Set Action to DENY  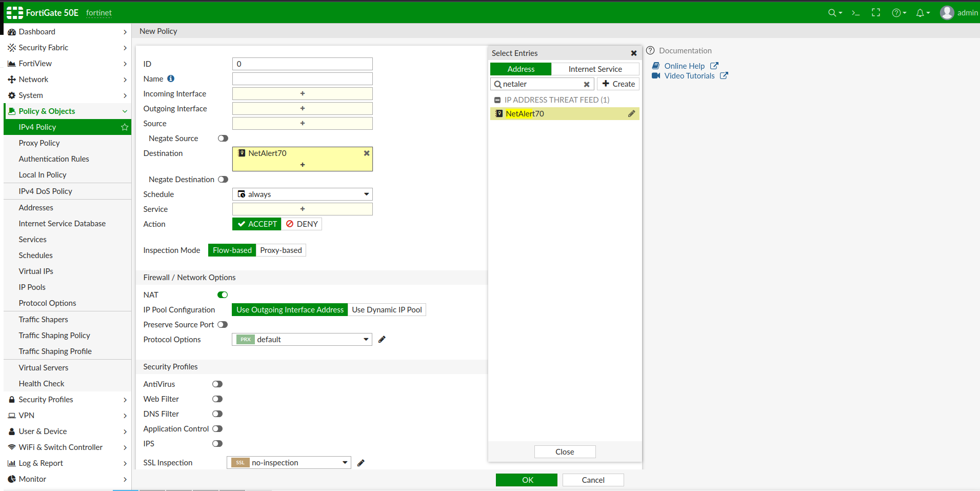302,224
